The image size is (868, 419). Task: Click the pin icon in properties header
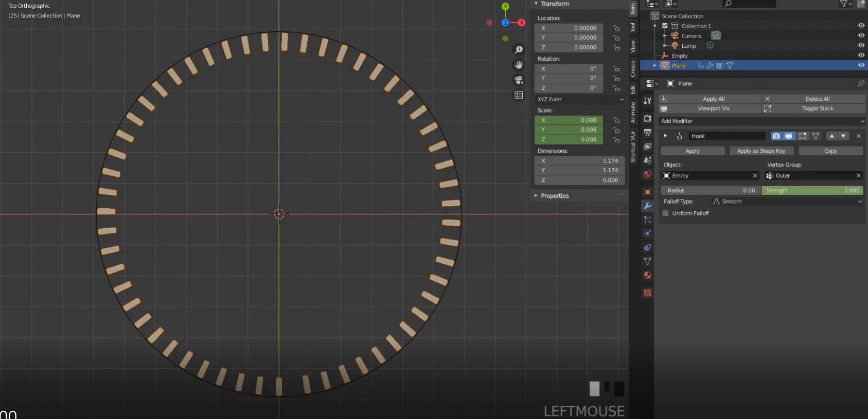click(861, 83)
